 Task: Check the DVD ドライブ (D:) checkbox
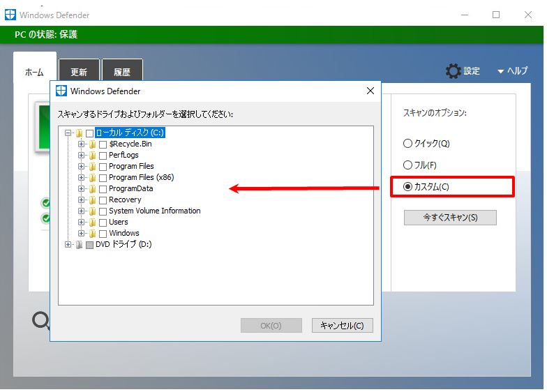pyautogui.click(x=89, y=245)
